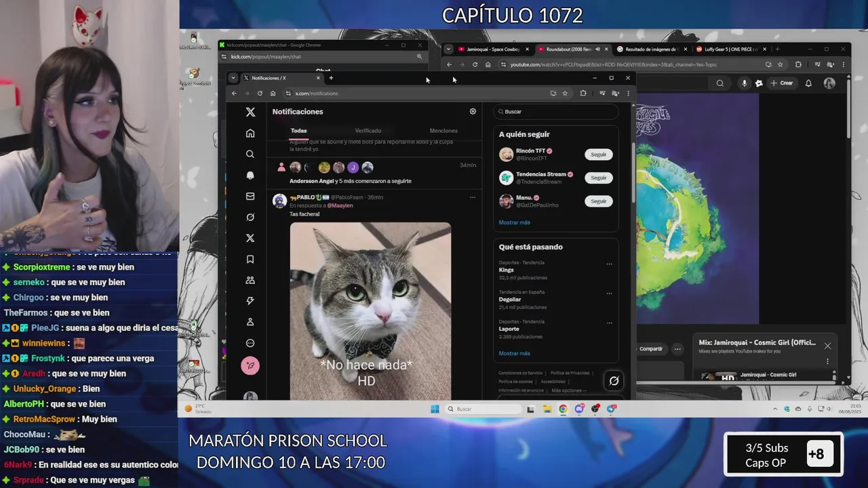Open tab search dropdown in X window

pos(233,78)
